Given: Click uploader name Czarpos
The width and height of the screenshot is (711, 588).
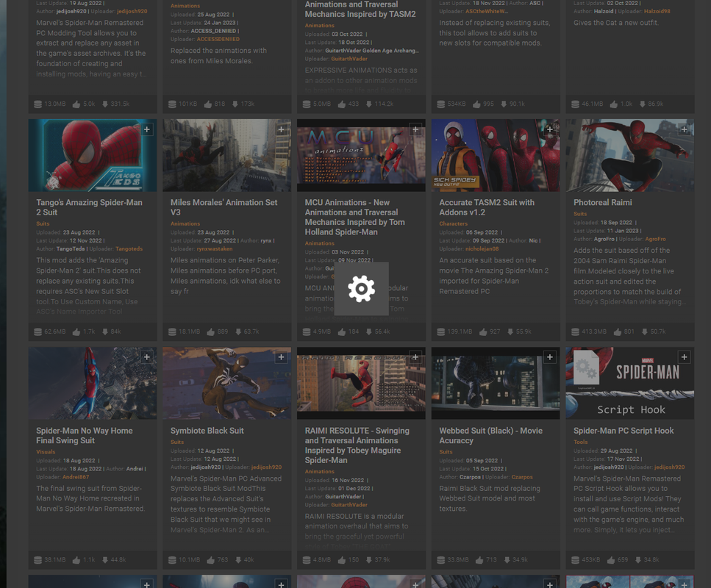Looking at the screenshot, I should click(522, 477).
